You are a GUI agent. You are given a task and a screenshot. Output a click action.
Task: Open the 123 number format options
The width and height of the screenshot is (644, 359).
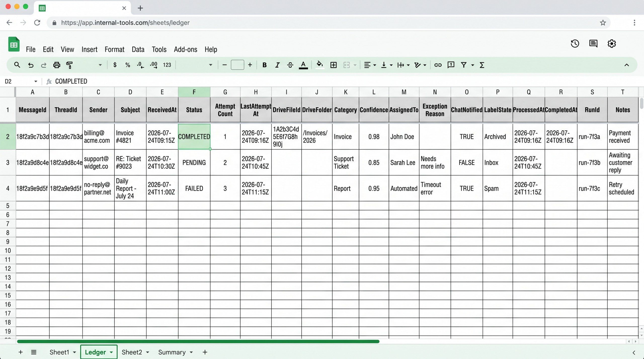tap(167, 65)
